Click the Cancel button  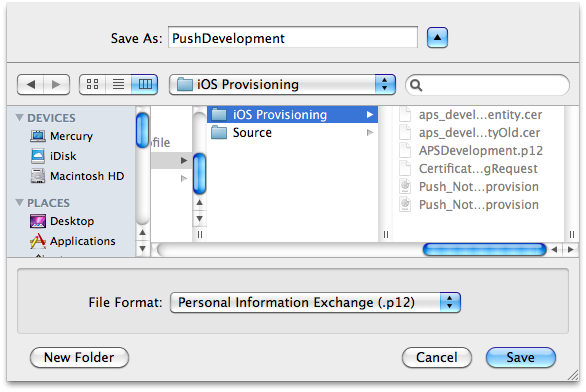437,357
